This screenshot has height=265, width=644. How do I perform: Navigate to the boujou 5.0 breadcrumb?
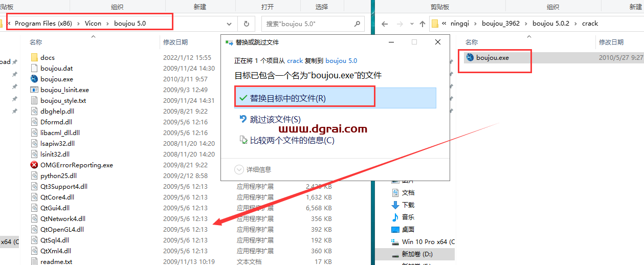(x=130, y=24)
